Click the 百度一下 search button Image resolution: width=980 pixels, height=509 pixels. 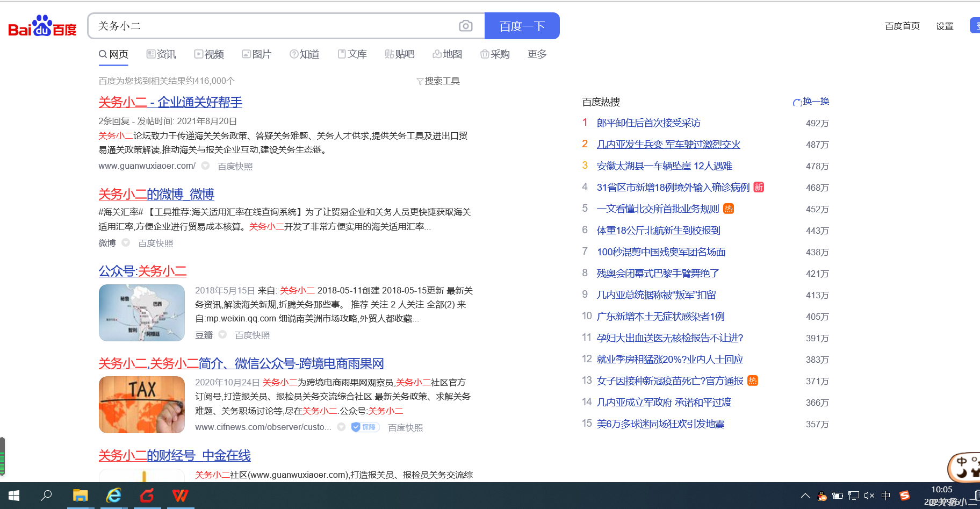[x=522, y=26]
